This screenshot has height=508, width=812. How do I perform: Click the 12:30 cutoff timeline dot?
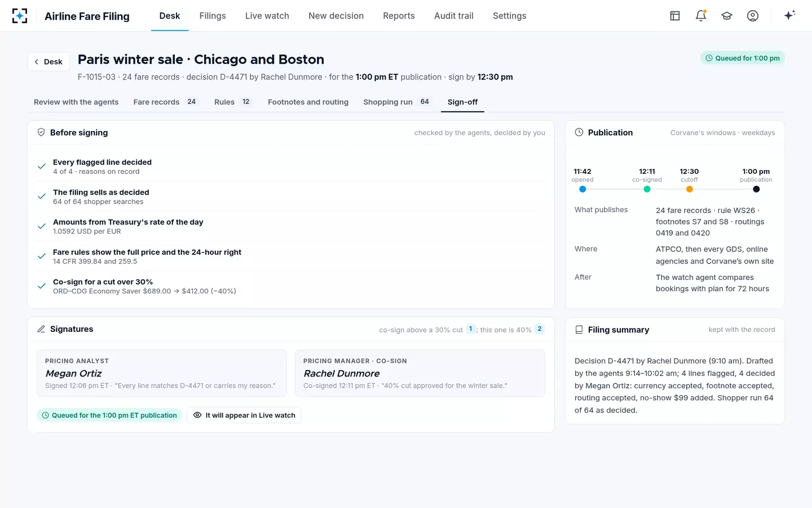tap(689, 189)
